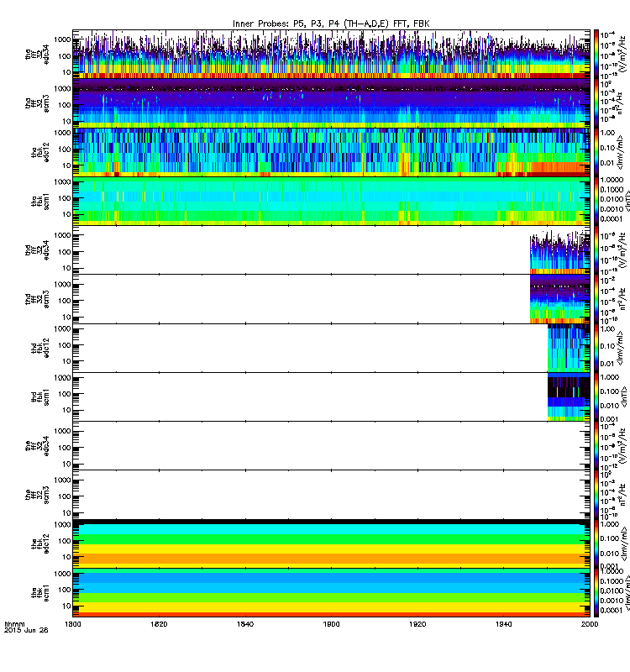Click the empty the fff scm3 panel
630x672 pixels.
(331, 495)
